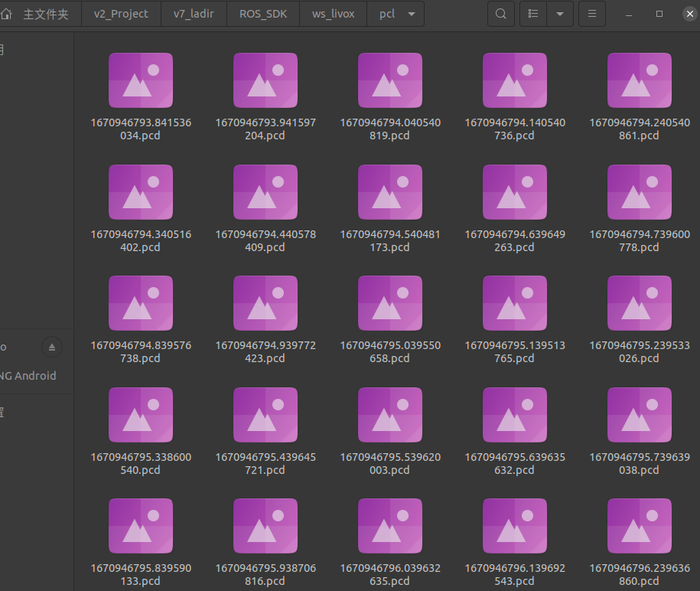This screenshot has height=591, width=700.
Task: Select file icon 1670946795.539620003.pcd
Action: (390, 415)
